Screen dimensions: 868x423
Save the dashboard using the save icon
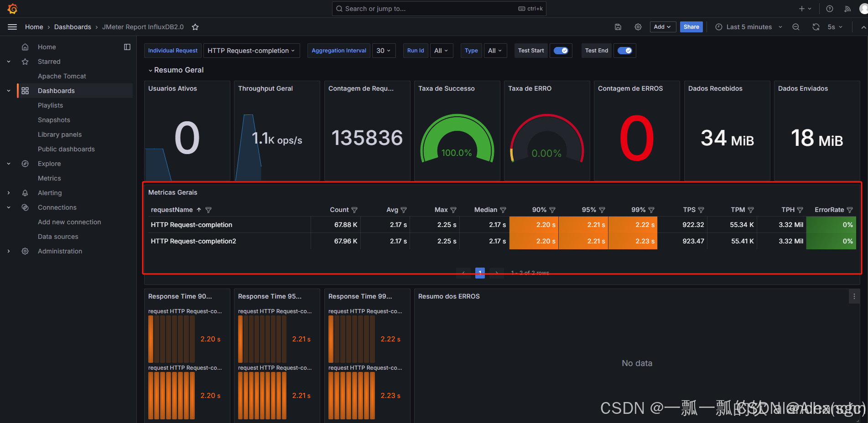(x=618, y=27)
